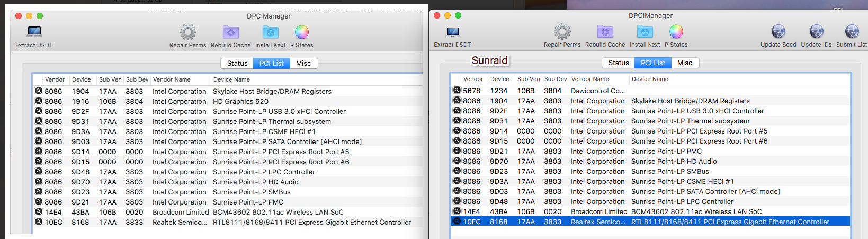Click Submit List globe icon
Screen dimensions: 868x239
pyautogui.click(x=852, y=32)
